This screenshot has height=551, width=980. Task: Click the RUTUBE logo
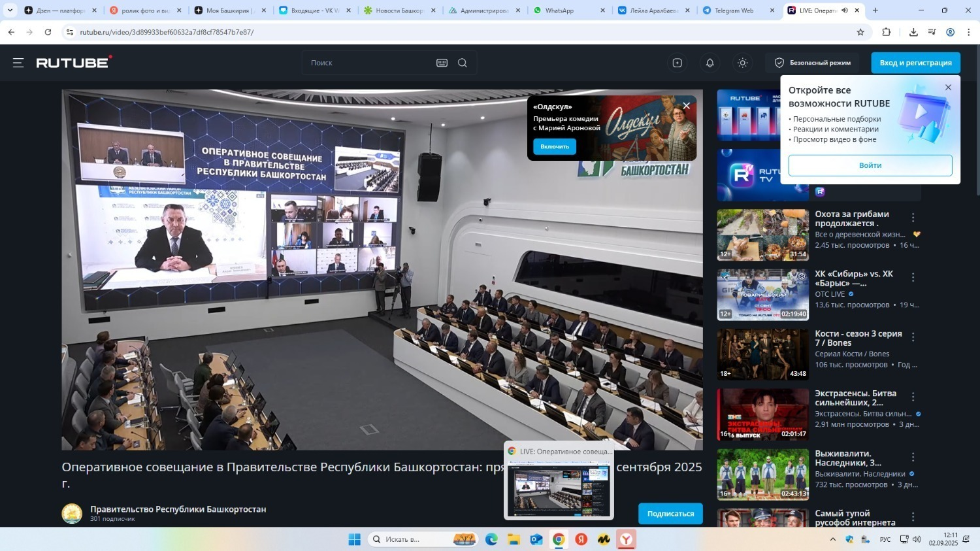74,63
